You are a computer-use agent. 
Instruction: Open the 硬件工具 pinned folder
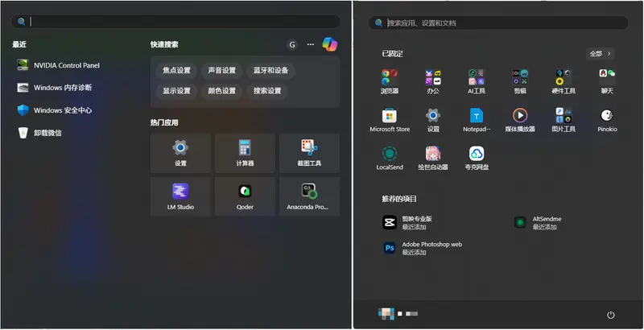tap(563, 81)
